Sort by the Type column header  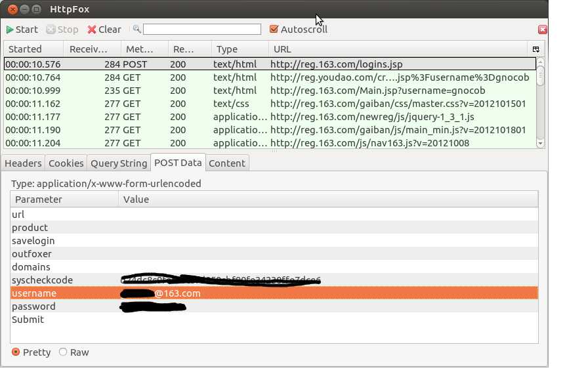pyautogui.click(x=240, y=49)
